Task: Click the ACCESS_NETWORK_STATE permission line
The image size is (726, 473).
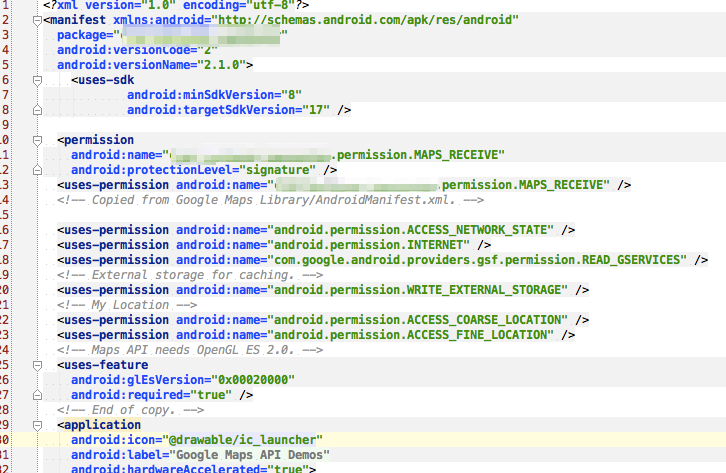Action: click(316, 230)
